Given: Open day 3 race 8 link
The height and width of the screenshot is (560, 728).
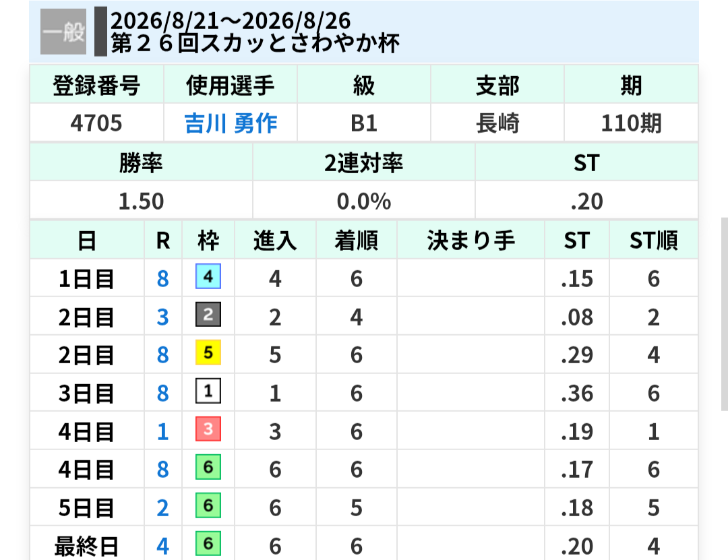Looking at the screenshot, I should [x=162, y=394].
